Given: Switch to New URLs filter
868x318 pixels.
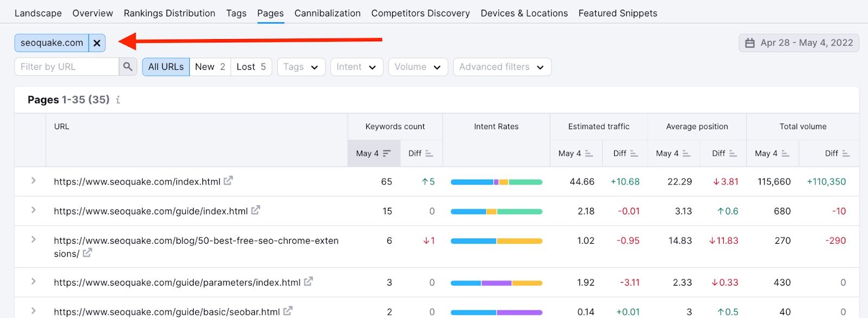Looking at the screenshot, I should click(x=210, y=67).
